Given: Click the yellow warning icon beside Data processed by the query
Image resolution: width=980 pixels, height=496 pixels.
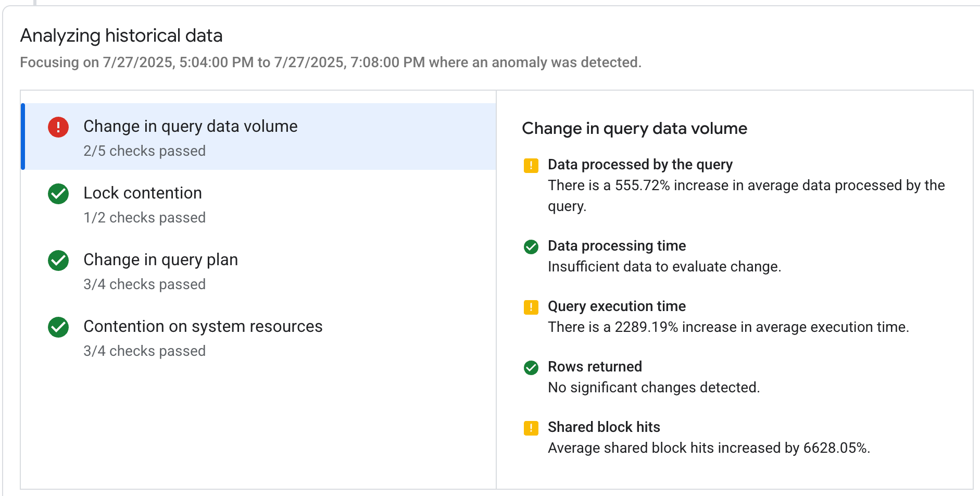Looking at the screenshot, I should point(531,165).
